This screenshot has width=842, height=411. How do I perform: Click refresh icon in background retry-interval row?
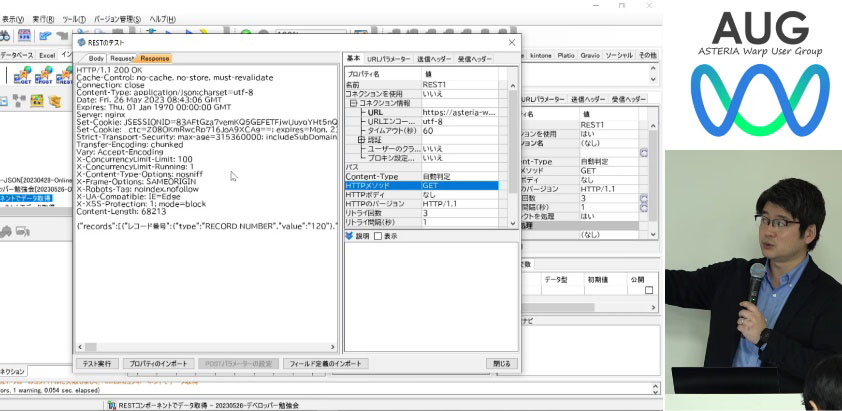tap(643, 207)
